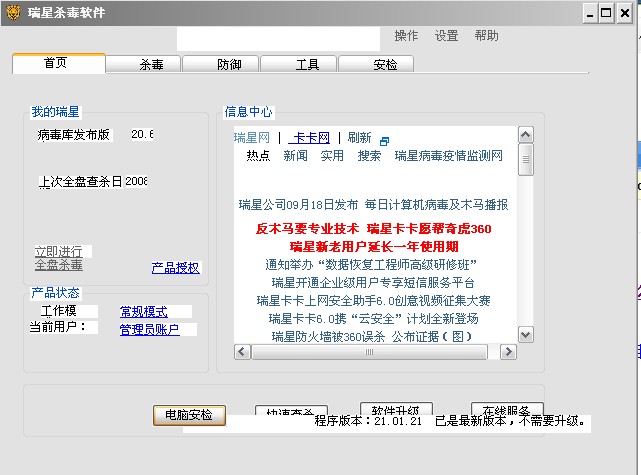
Task: Open 瑞星病毒疫情监测网 link
Action: (448, 156)
